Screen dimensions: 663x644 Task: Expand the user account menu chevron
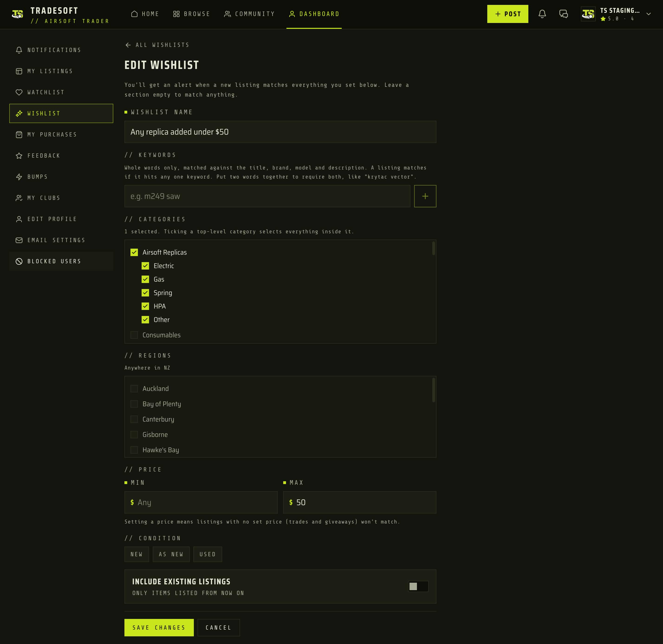pos(648,14)
